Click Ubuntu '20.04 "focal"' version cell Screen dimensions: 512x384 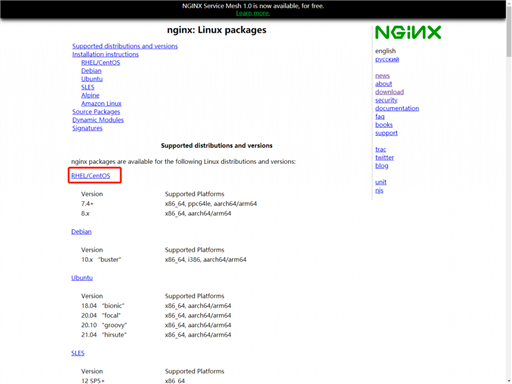(101, 315)
